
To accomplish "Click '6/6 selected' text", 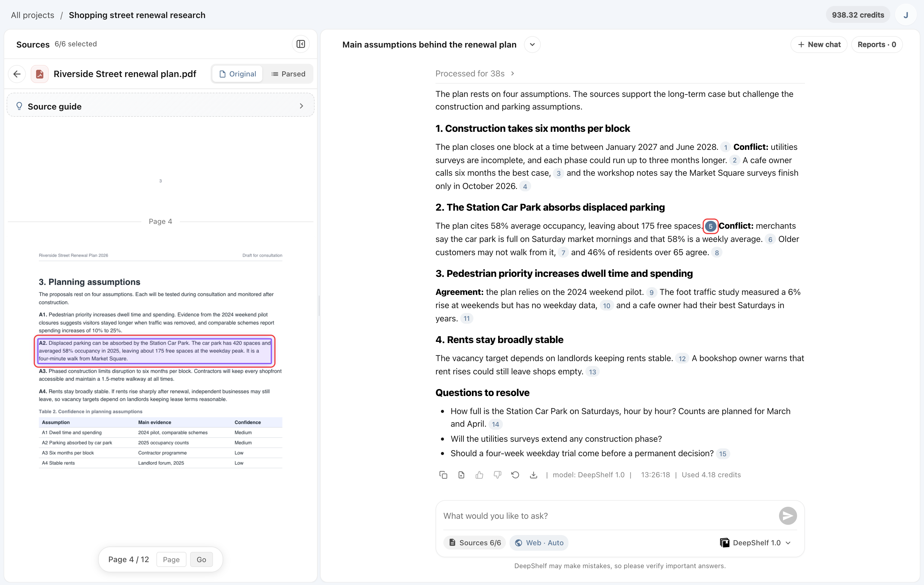I will coord(75,44).
